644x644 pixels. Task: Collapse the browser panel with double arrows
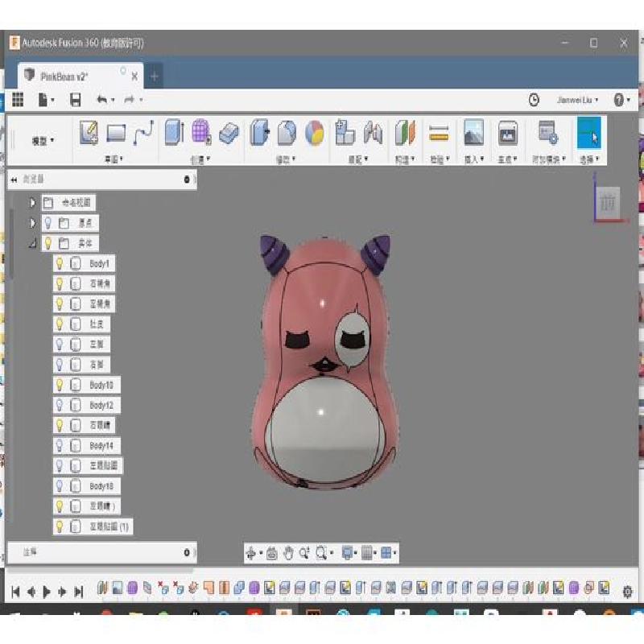click(14, 180)
